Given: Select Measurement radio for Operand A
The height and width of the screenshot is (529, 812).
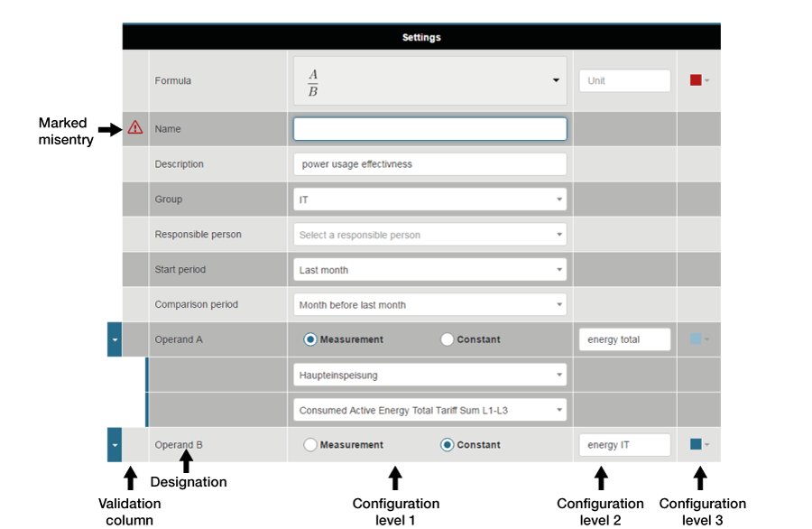Looking at the screenshot, I should click(309, 339).
